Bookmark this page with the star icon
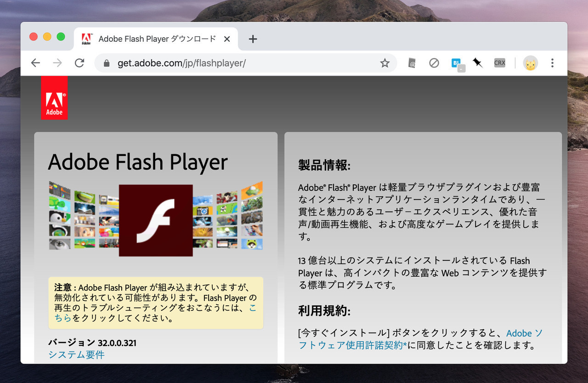Screen dimensions: 588x383 pos(384,63)
